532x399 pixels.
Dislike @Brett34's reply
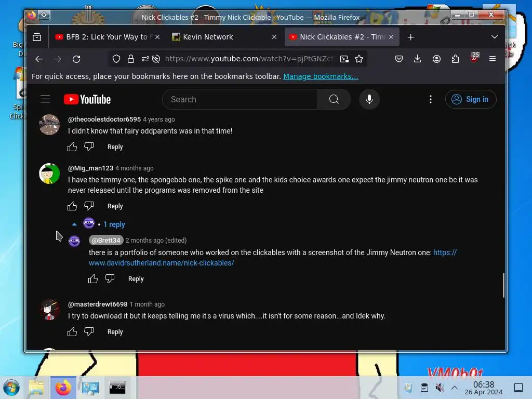point(110,278)
